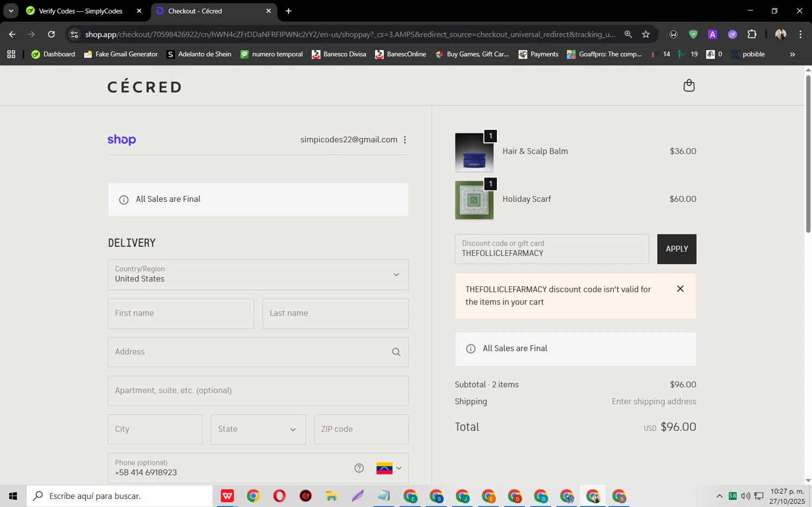Open the Windows Start menu

[13, 496]
